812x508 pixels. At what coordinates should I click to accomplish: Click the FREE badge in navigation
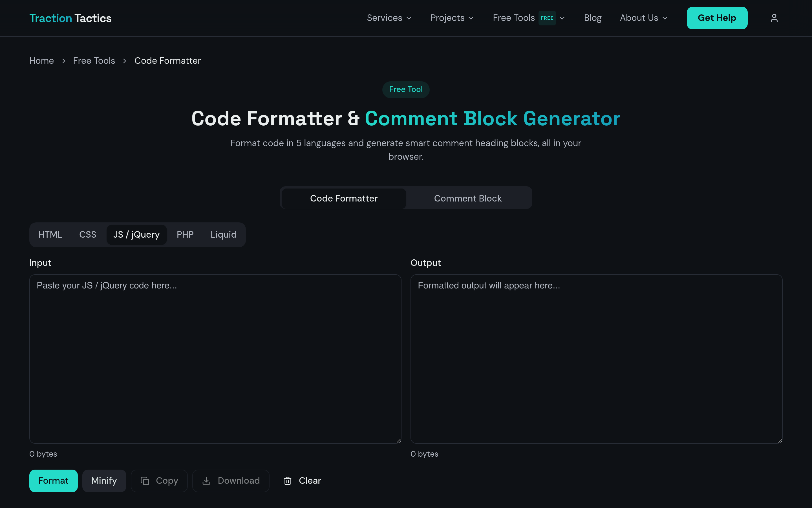point(547,18)
